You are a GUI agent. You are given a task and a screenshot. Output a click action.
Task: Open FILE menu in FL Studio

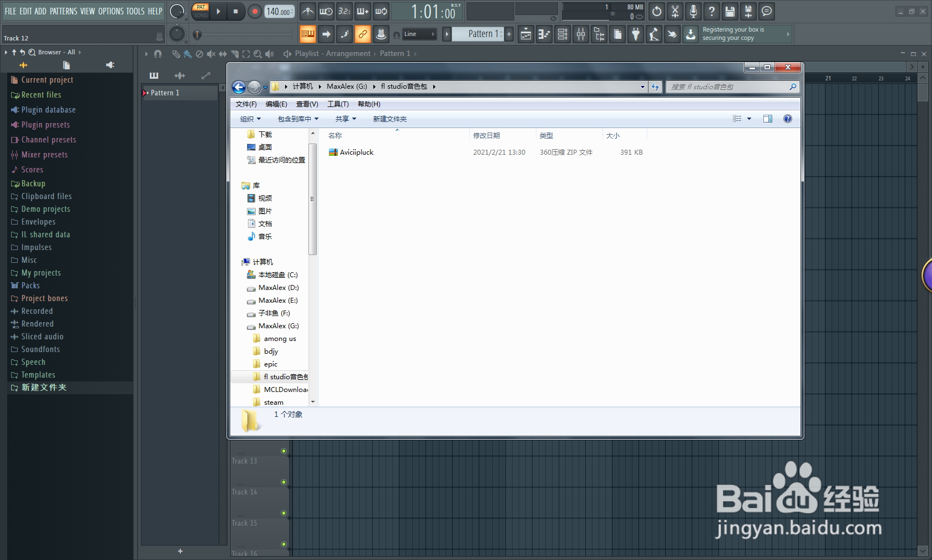pyautogui.click(x=11, y=11)
